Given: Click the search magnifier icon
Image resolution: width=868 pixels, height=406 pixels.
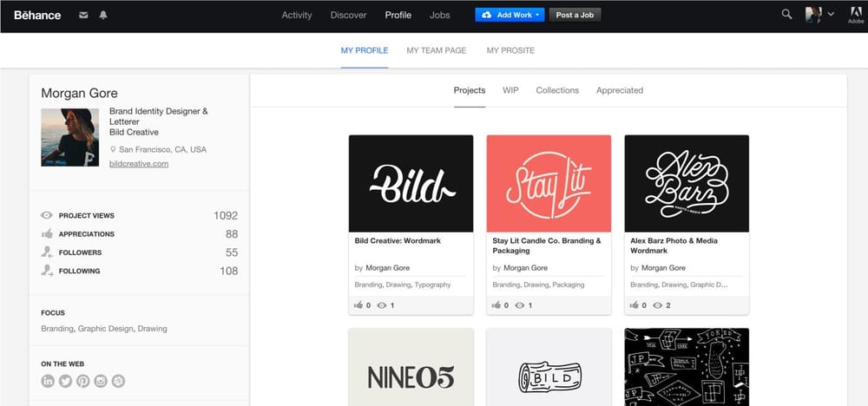Looking at the screenshot, I should (786, 15).
